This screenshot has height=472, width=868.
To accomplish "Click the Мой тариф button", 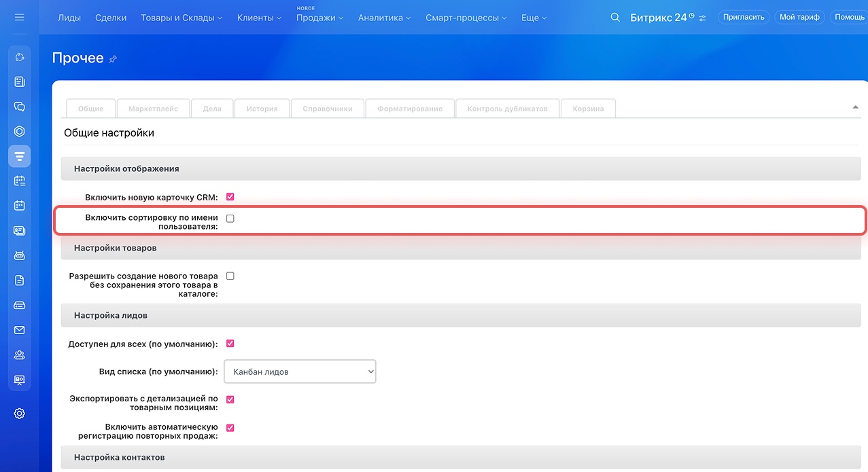I will (799, 17).
